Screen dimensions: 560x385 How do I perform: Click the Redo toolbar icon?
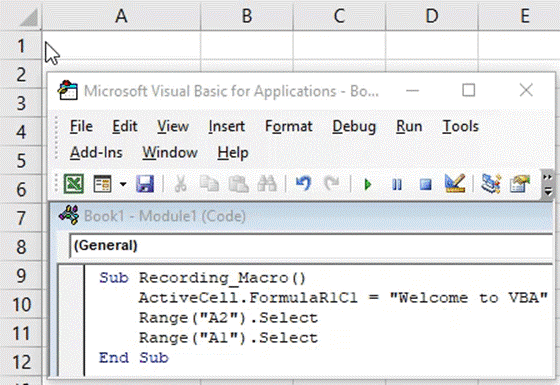click(x=331, y=184)
